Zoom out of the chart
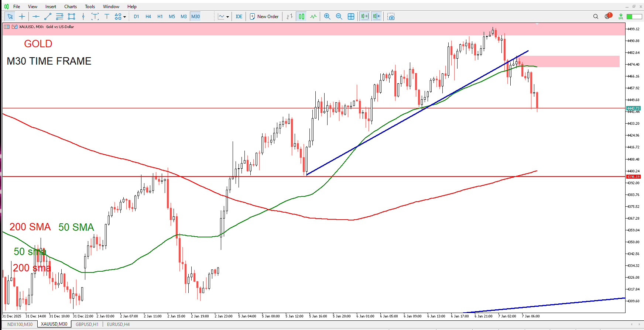Image resolution: width=644 pixels, height=330 pixels. click(339, 16)
